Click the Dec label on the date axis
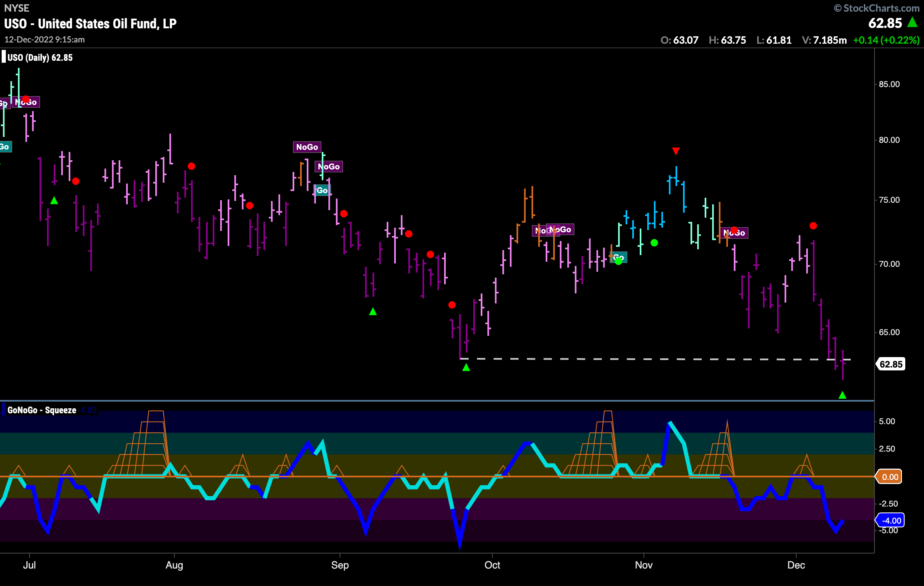Viewport: 924px width, 586px height. tap(796, 565)
